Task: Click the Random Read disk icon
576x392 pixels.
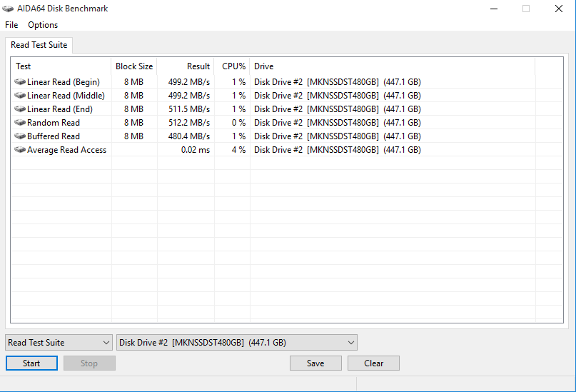Action: pyautogui.click(x=20, y=122)
